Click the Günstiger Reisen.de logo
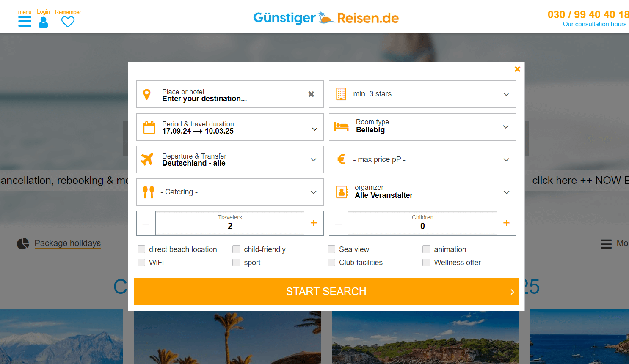The width and height of the screenshot is (629, 364). point(326,18)
